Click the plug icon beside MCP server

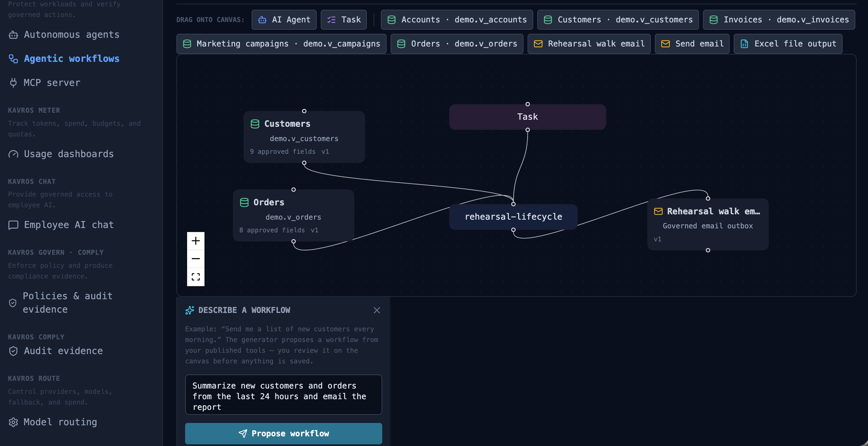[x=13, y=83]
